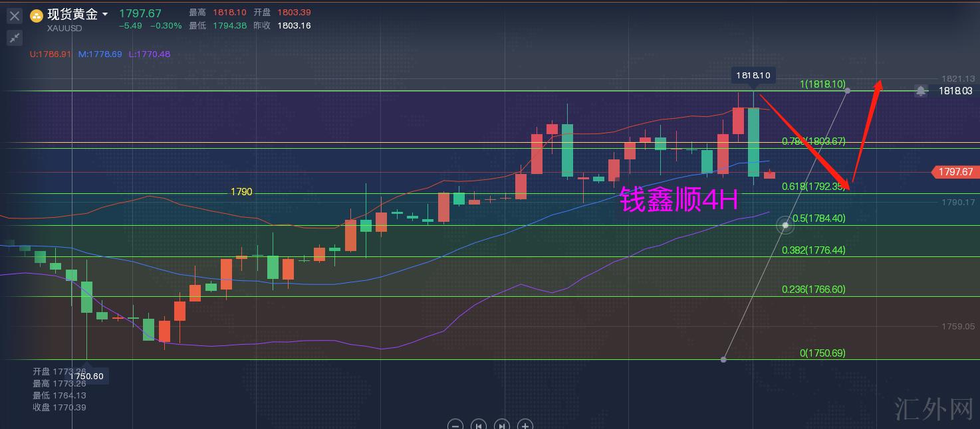Close the chart with the X icon
Screen dimensions: 980x429
tap(15, 16)
